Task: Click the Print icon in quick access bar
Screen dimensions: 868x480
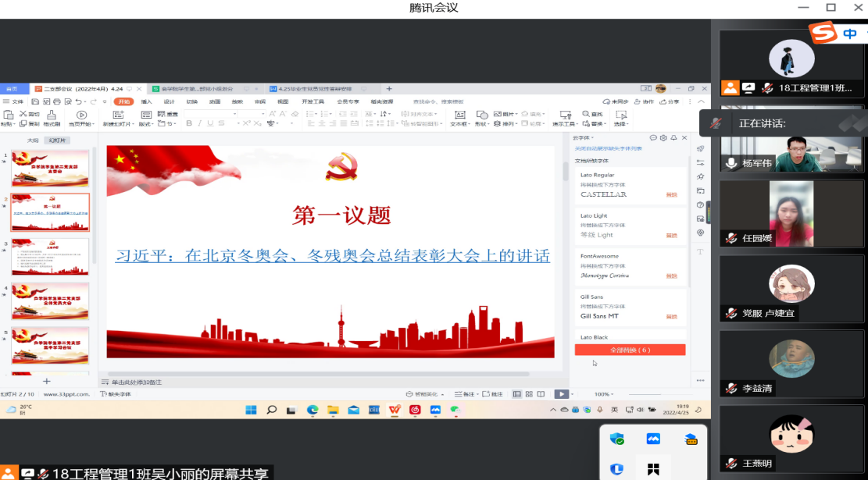Action: tap(58, 101)
